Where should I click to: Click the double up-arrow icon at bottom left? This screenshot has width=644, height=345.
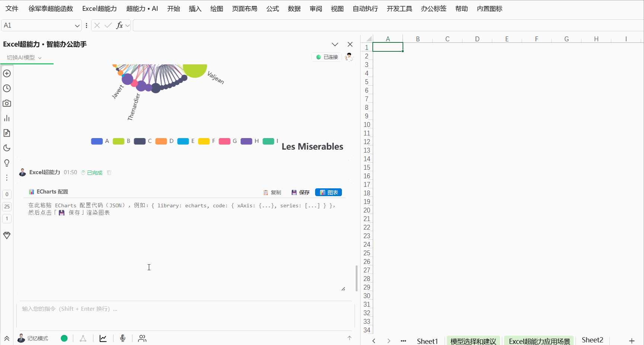pos(7,338)
